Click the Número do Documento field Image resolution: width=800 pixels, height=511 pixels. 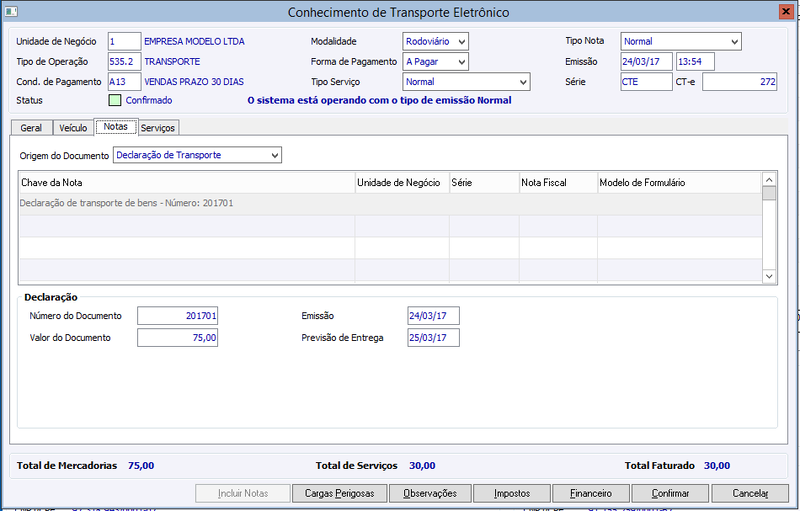point(178,316)
